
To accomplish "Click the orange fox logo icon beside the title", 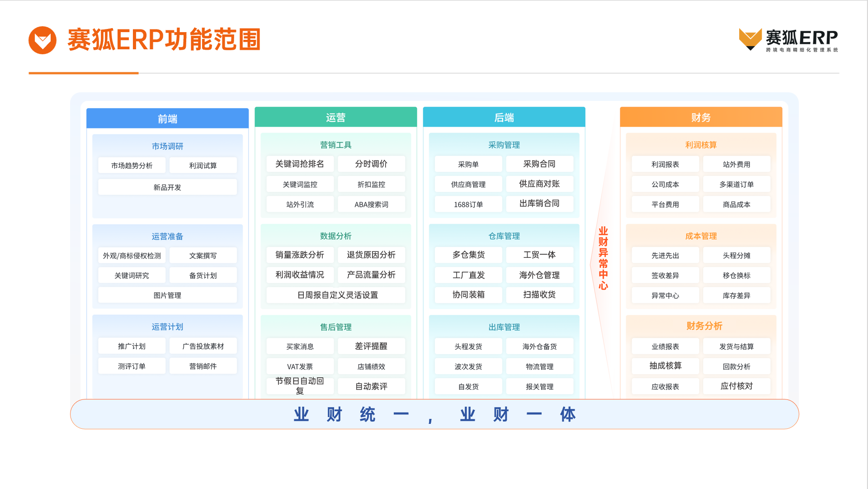I will (x=42, y=40).
